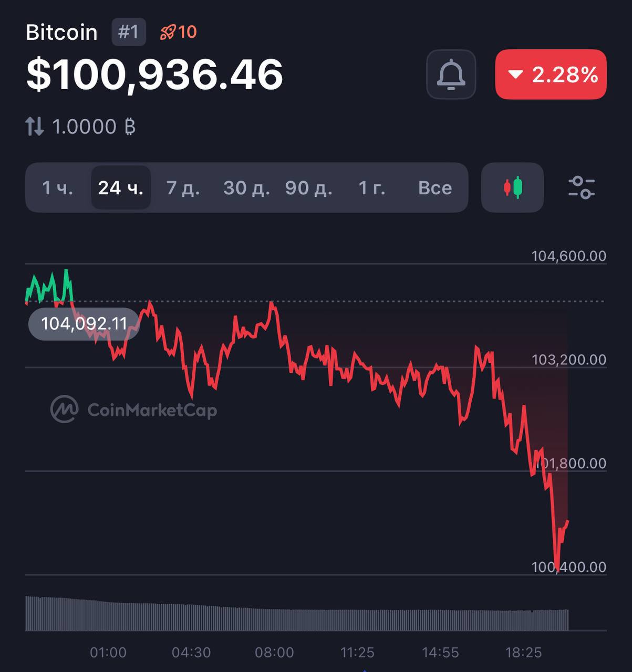Image resolution: width=632 pixels, height=672 pixels.
Task: Tap the #1 rank badge
Action: tap(128, 32)
